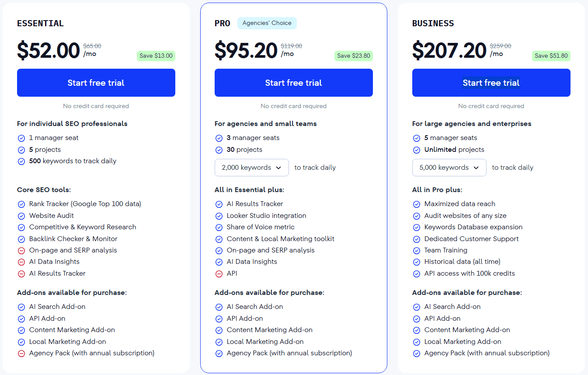The width and height of the screenshot is (588, 375).
Task: Click the red minus icon beside Essential Agency Pack
Action: (21, 353)
